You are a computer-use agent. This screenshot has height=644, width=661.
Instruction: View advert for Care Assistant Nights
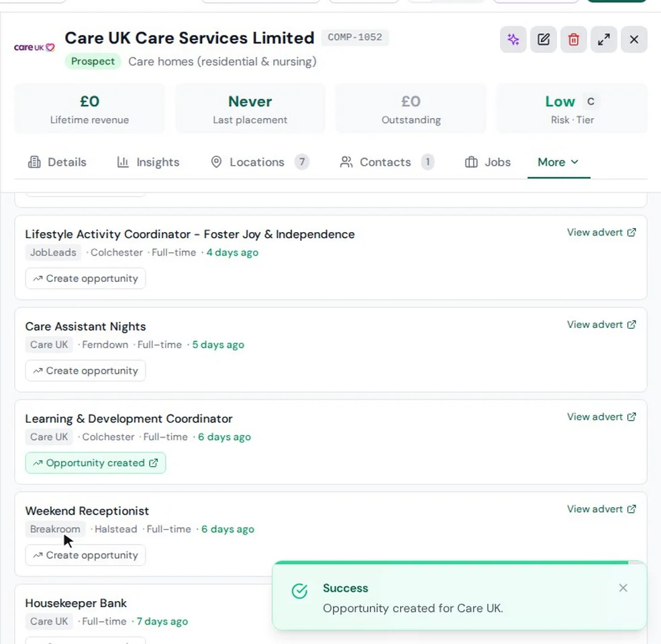pyautogui.click(x=601, y=325)
